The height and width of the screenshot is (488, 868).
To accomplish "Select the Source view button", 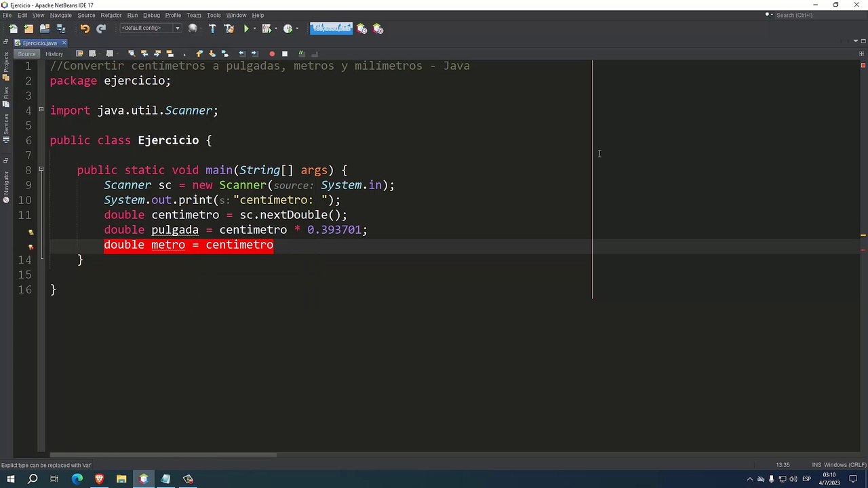I will point(26,54).
